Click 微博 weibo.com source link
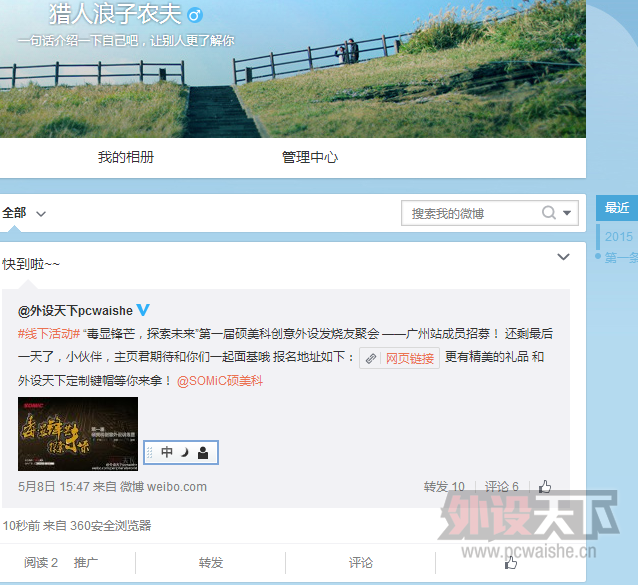 [163, 487]
